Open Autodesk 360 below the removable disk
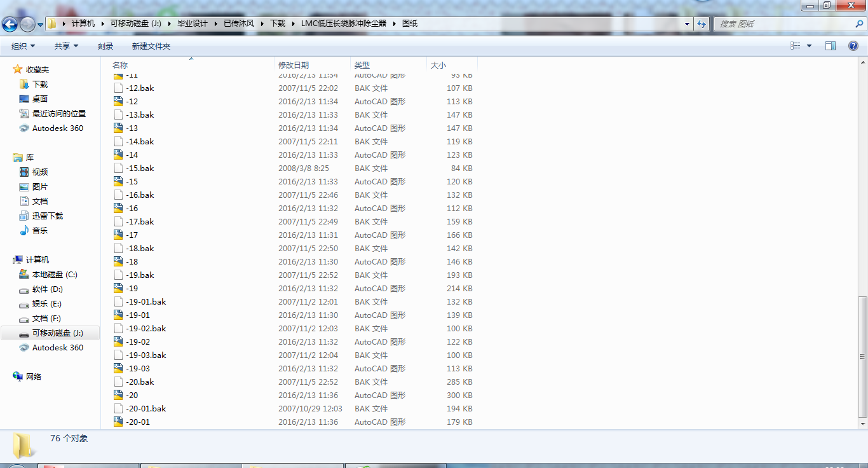 coord(58,348)
